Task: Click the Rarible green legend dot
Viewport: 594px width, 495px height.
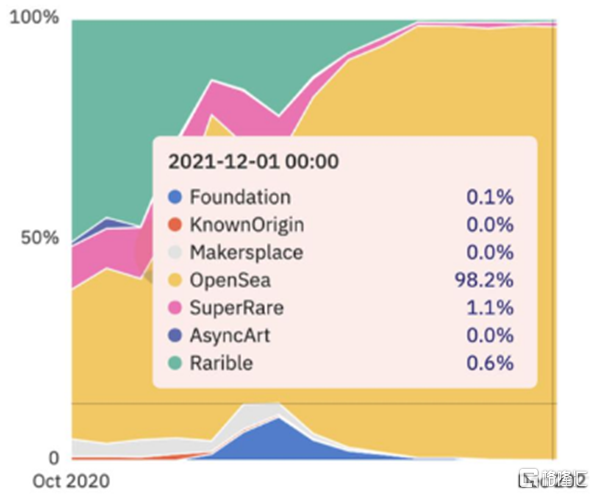Action: pyautogui.click(x=175, y=363)
